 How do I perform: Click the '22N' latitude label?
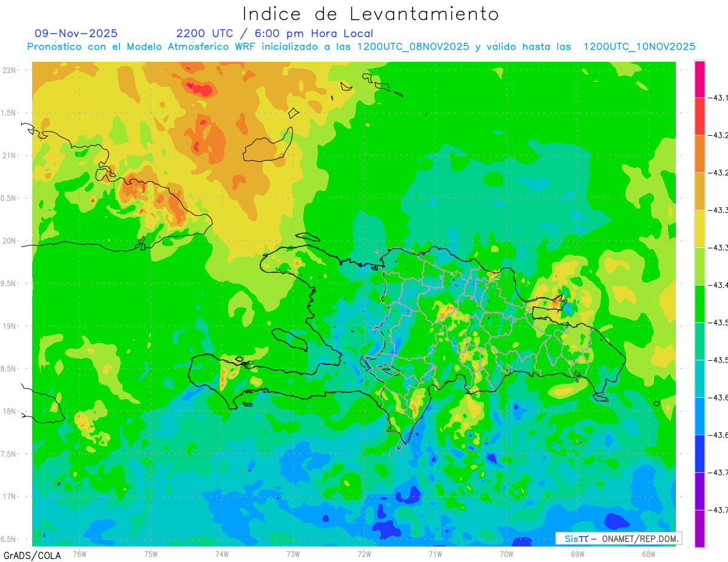(10, 70)
